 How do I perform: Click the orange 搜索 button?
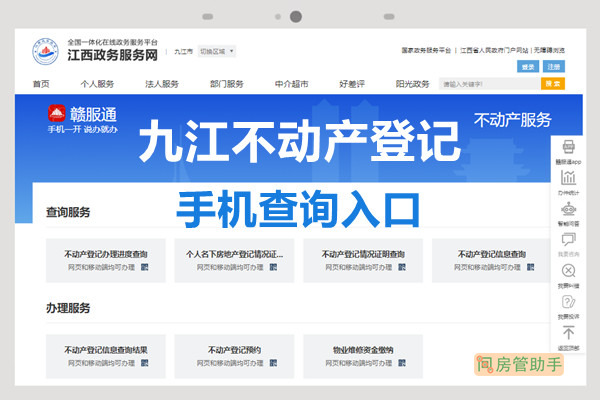tap(553, 84)
